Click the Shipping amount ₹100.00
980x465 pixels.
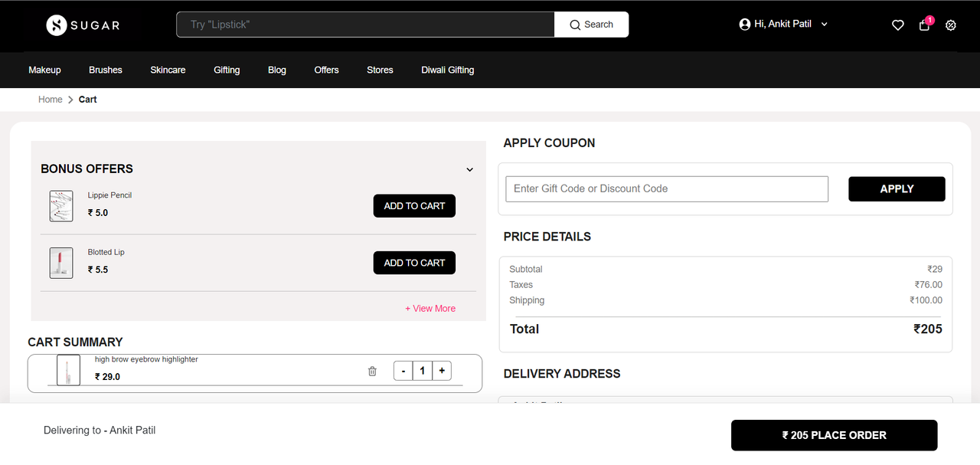[926, 300]
